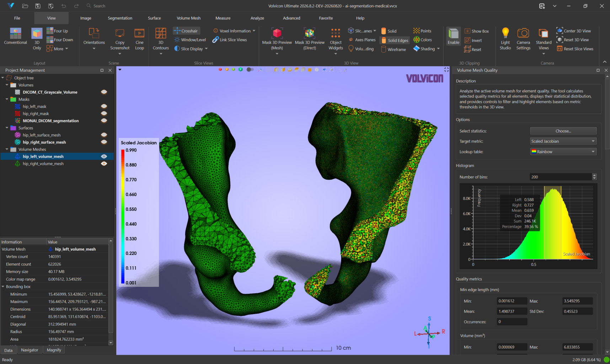Click the Scaled Jacobian color legend bar
610x364 pixels.
coord(123,216)
